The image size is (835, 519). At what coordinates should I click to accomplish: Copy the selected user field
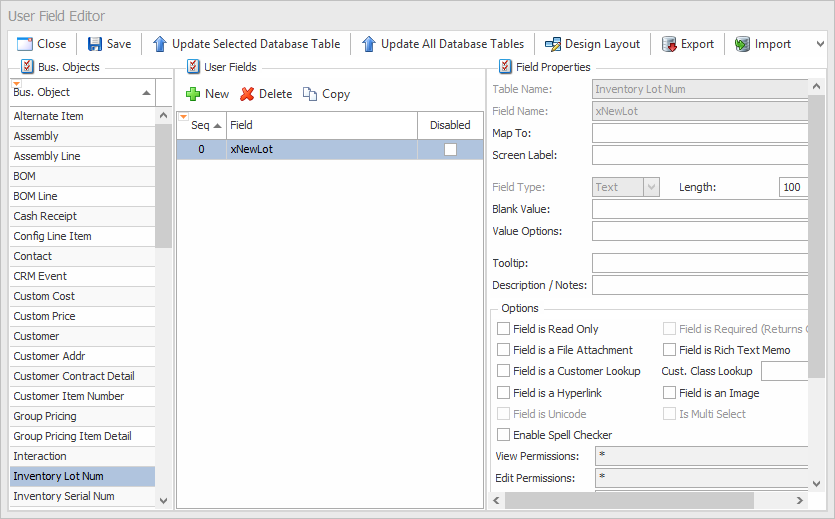tap(327, 94)
